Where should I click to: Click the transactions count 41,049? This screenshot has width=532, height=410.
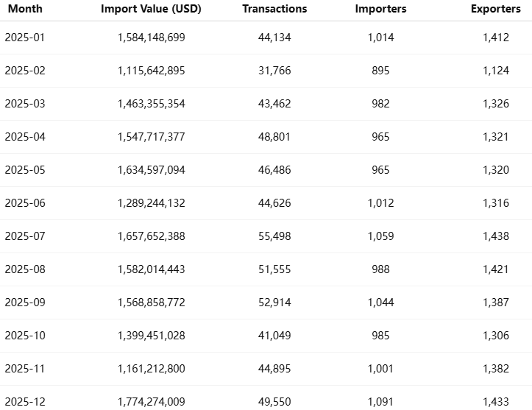click(274, 336)
